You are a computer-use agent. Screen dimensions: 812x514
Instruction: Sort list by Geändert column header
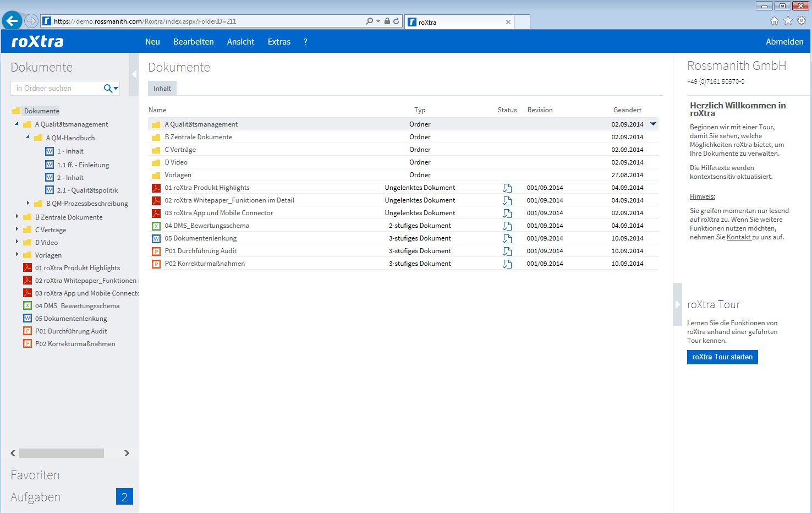[628, 110]
